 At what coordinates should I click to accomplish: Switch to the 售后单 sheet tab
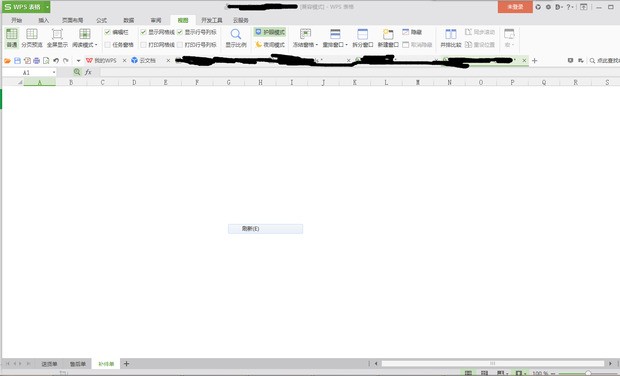pos(78,364)
